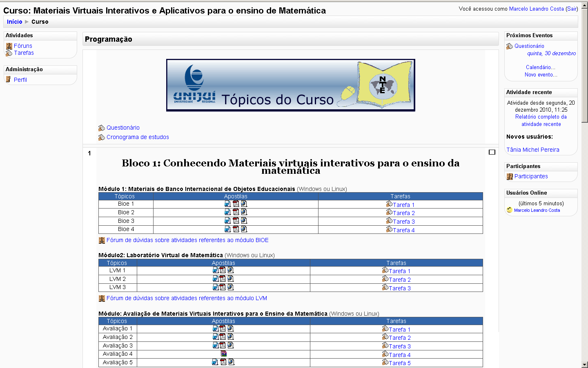
Task: Click the scrollbar down arrow
Action: point(584,364)
